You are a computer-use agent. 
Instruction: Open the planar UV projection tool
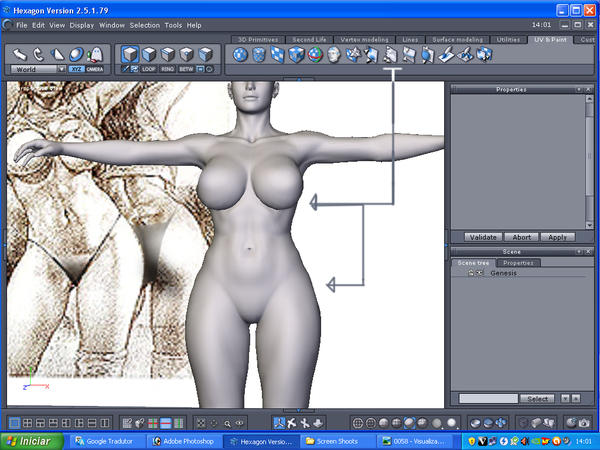[x=278, y=55]
